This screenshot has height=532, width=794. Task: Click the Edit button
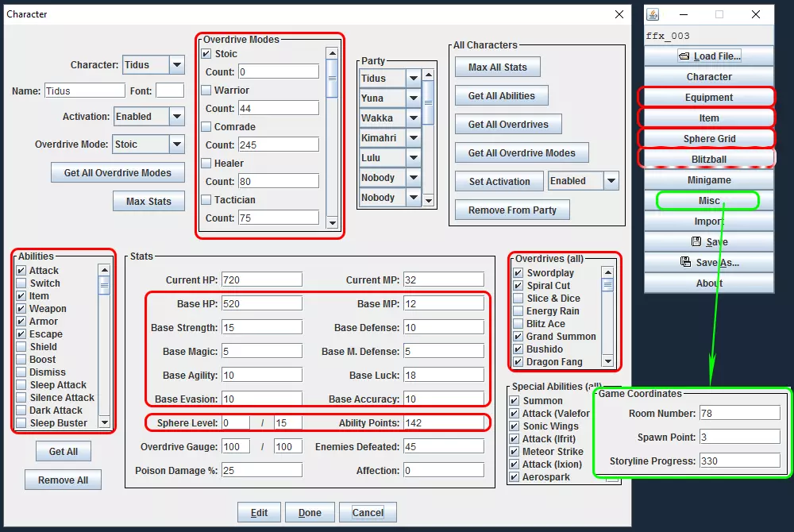259,512
